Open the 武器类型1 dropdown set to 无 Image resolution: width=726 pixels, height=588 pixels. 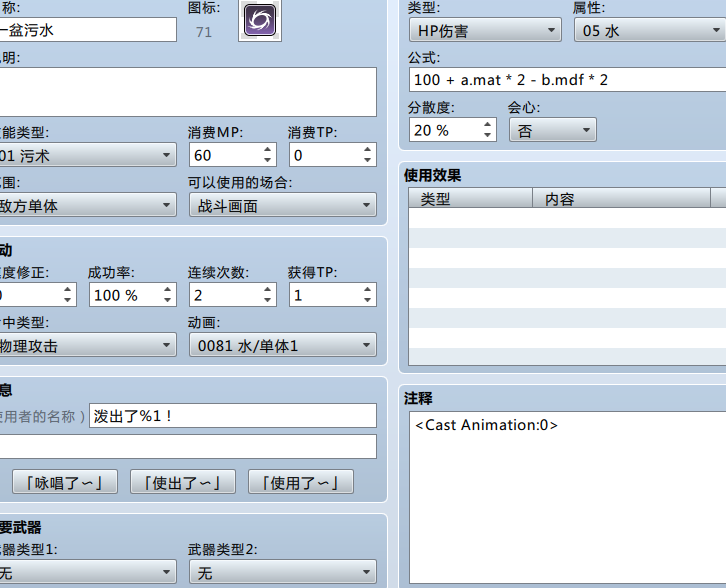88,572
